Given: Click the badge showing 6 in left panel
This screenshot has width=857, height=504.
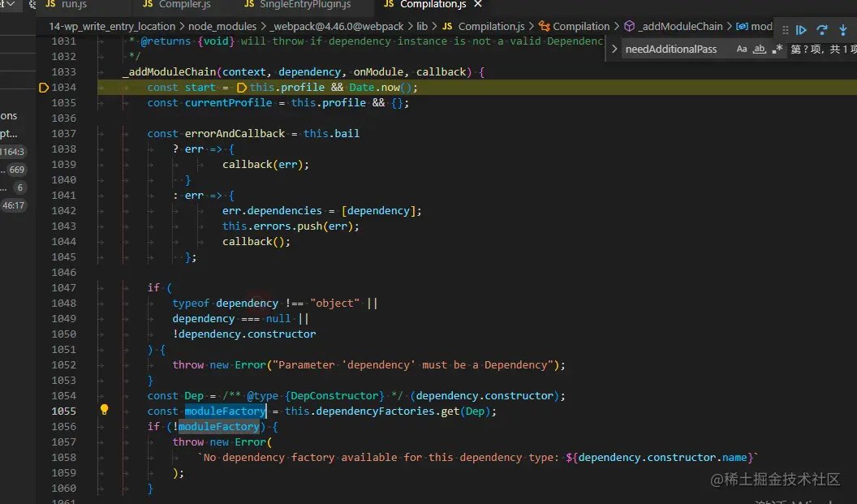Looking at the screenshot, I should [x=19, y=187].
